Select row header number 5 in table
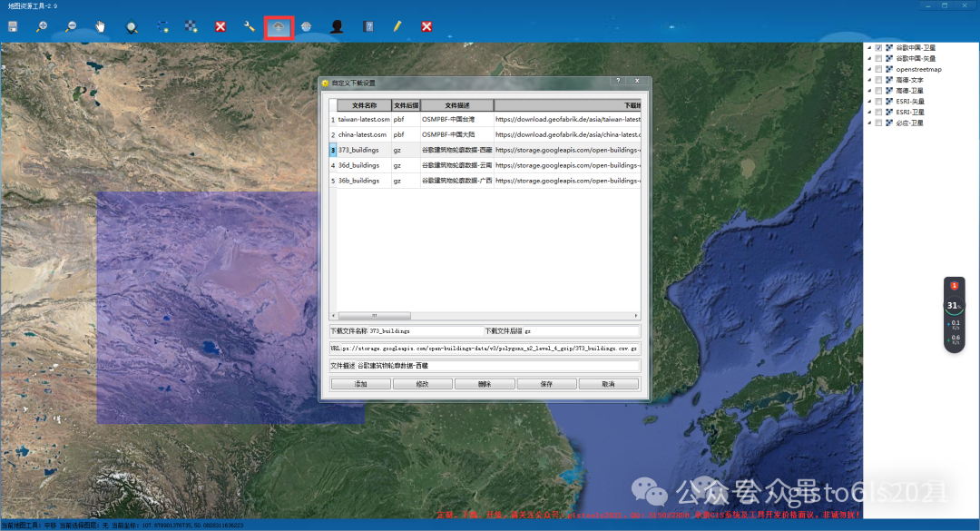The image size is (980, 531). (333, 181)
